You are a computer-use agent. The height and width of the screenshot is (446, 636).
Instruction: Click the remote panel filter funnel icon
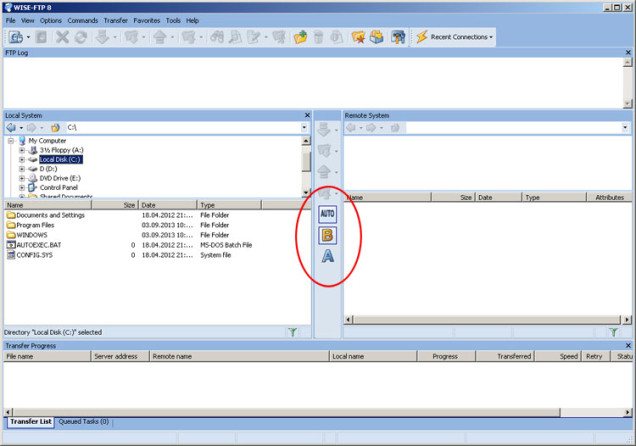[x=612, y=331]
